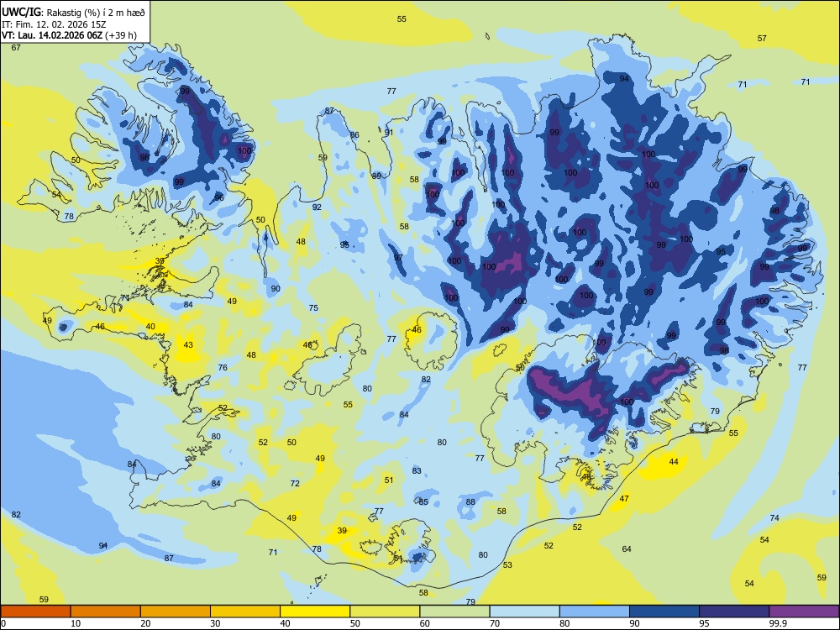The image size is (840, 630).
Task: Click the bright yellow 40–50 legend swatch
Action: point(315,612)
